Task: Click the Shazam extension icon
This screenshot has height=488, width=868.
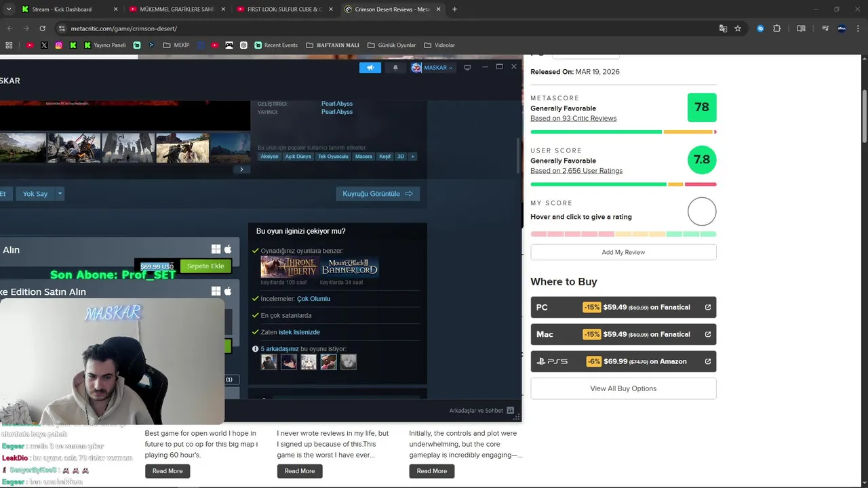Action: (x=760, y=28)
